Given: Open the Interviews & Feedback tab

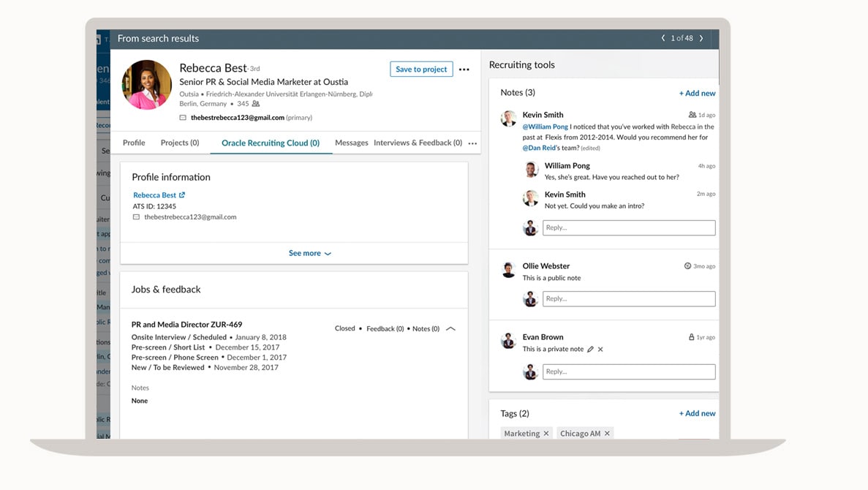Looking at the screenshot, I should click(x=418, y=143).
